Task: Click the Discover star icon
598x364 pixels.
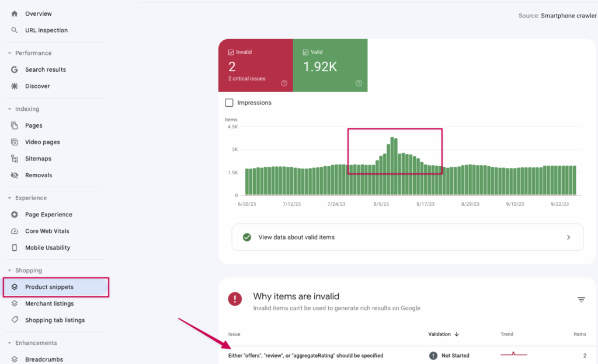Action: (x=13, y=86)
